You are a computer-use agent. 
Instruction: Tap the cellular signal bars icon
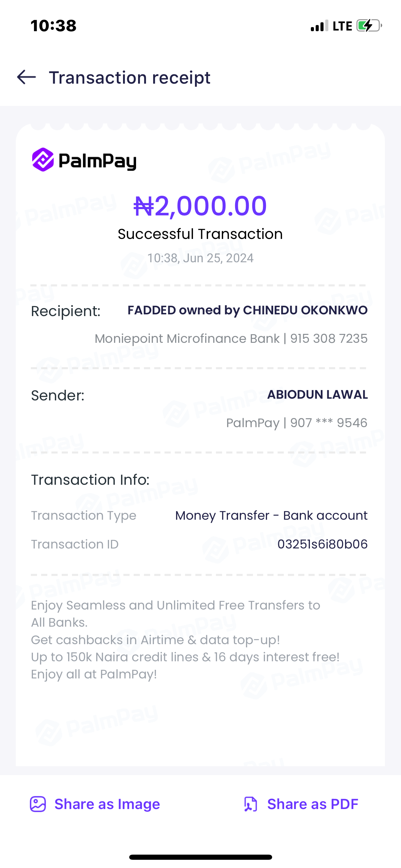(319, 26)
